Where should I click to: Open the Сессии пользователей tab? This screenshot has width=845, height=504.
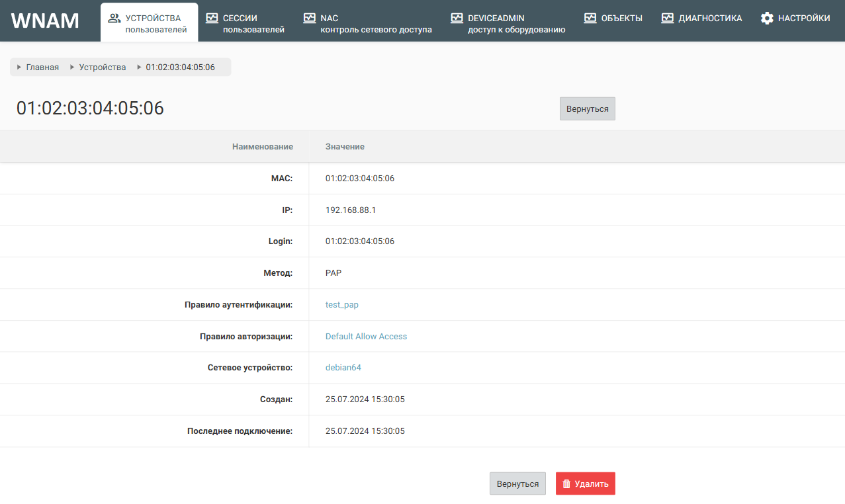253,23
